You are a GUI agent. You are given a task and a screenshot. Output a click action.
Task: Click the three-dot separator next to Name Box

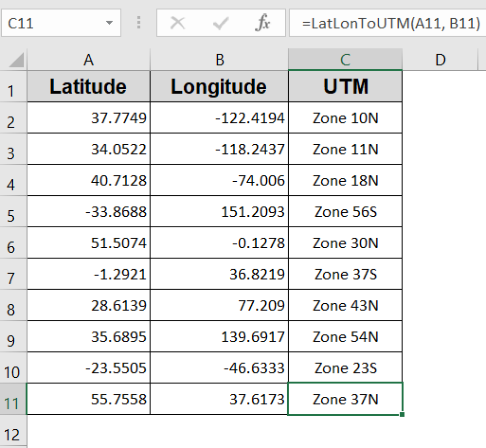coord(138,22)
